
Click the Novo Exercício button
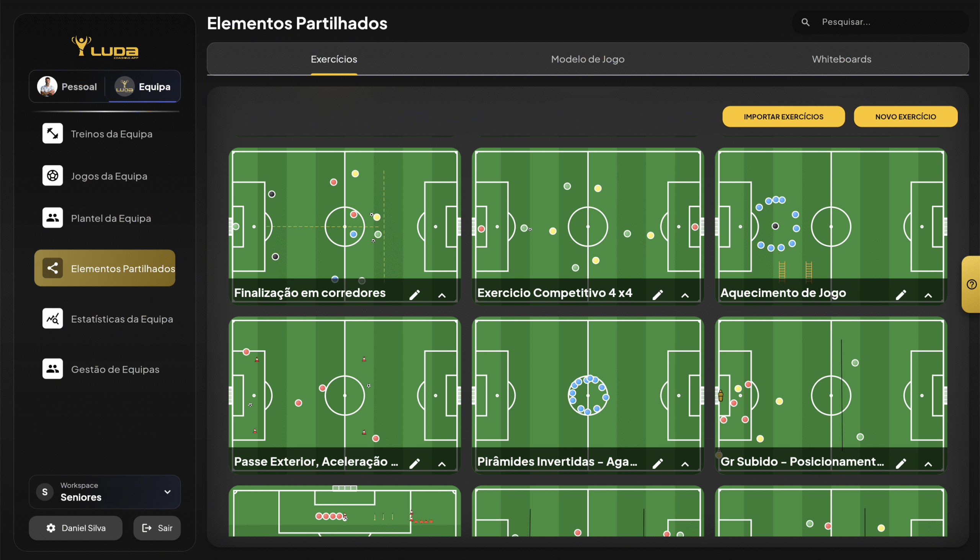tap(906, 116)
